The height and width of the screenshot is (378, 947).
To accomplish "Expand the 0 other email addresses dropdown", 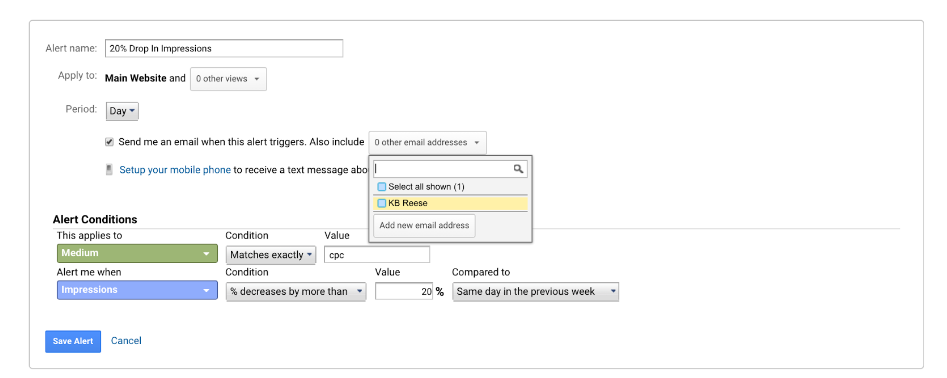I will coord(427,143).
